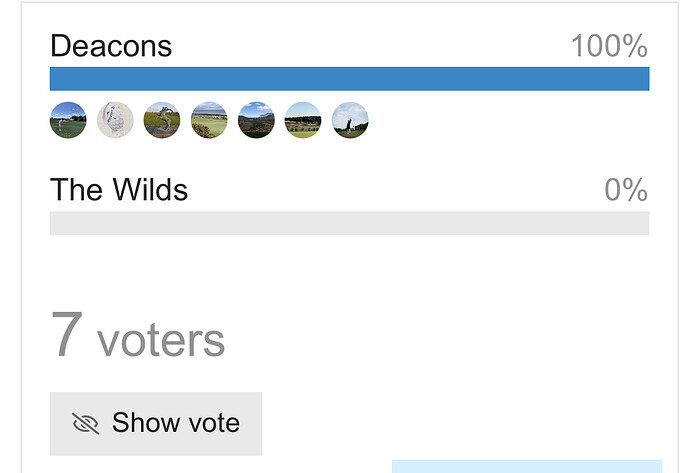690x473 pixels.
Task: Click the empty grey The Wilds bar
Action: tap(349, 223)
